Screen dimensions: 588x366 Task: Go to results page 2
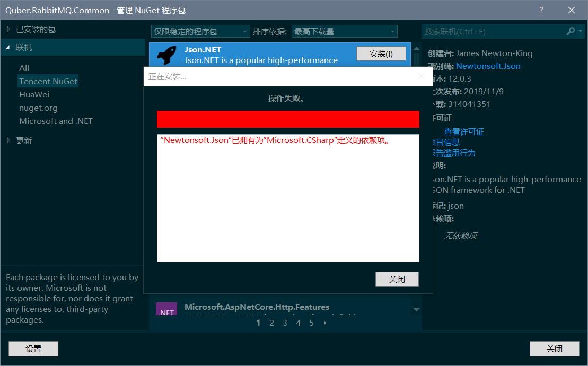pyautogui.click(x=271, y=323)
